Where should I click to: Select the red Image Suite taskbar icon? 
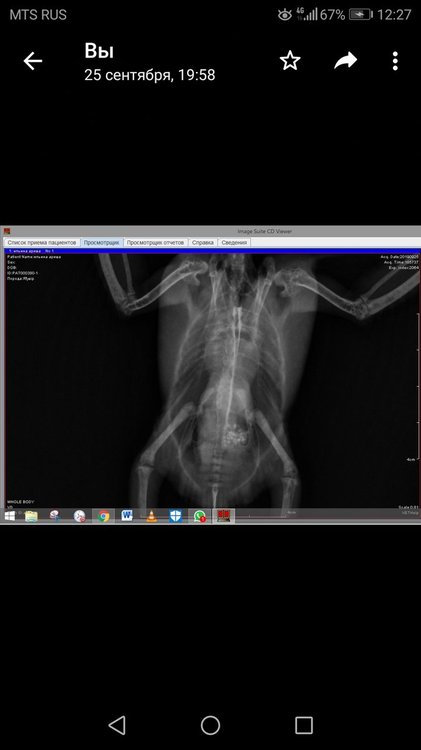(223, 516)
